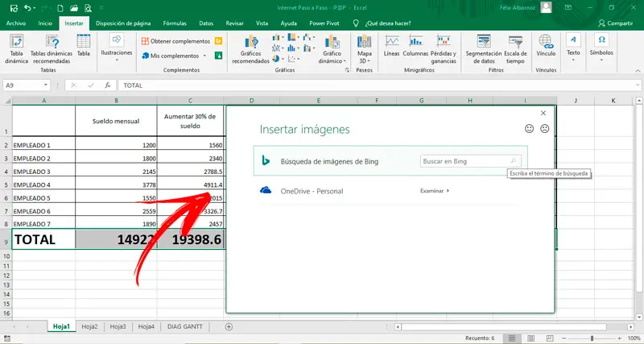Click the zoom slider in status bar
Image resolution: width=644 pixels, height=344 pixels.
pyautogui.click(x=592, y=339)
